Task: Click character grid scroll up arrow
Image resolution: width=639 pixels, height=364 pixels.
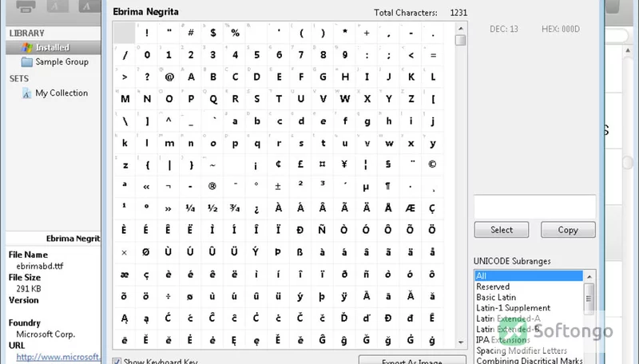Action: [x=461, y=29]
